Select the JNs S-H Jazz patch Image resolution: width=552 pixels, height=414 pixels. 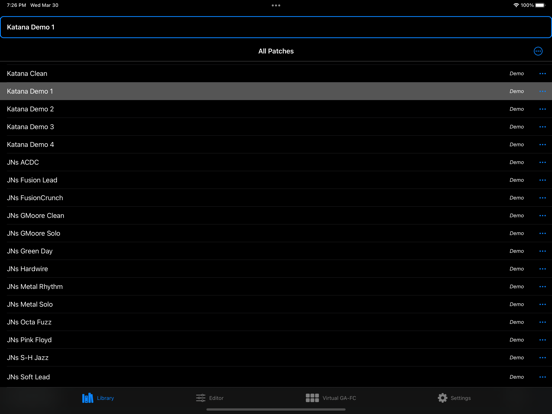pyautogui.click(x=276, y=358)
